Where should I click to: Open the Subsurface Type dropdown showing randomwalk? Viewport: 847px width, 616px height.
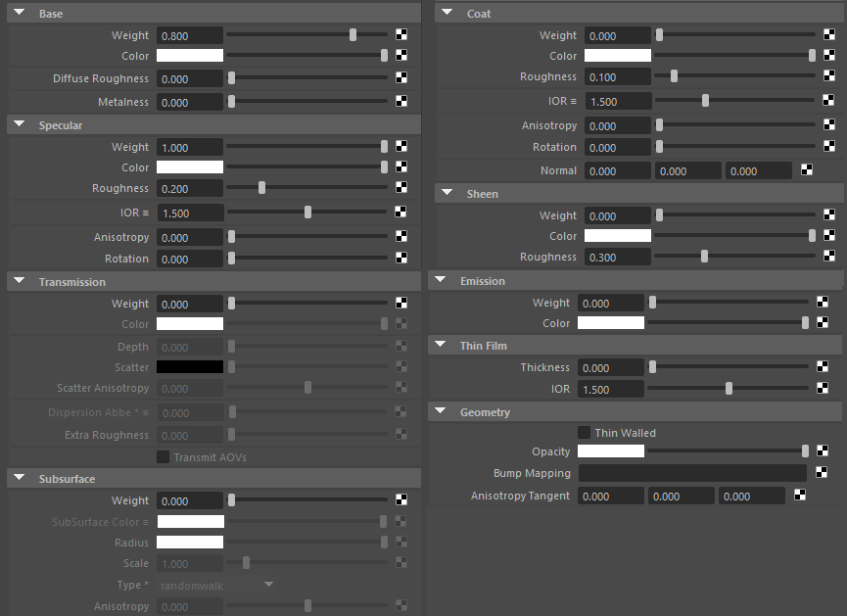(x=215, y=585)
